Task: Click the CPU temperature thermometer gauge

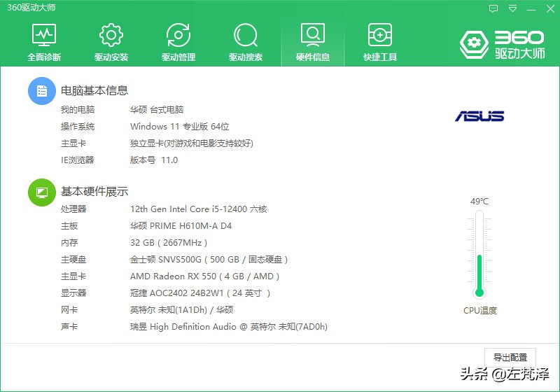Action: (x=479, y=254)
